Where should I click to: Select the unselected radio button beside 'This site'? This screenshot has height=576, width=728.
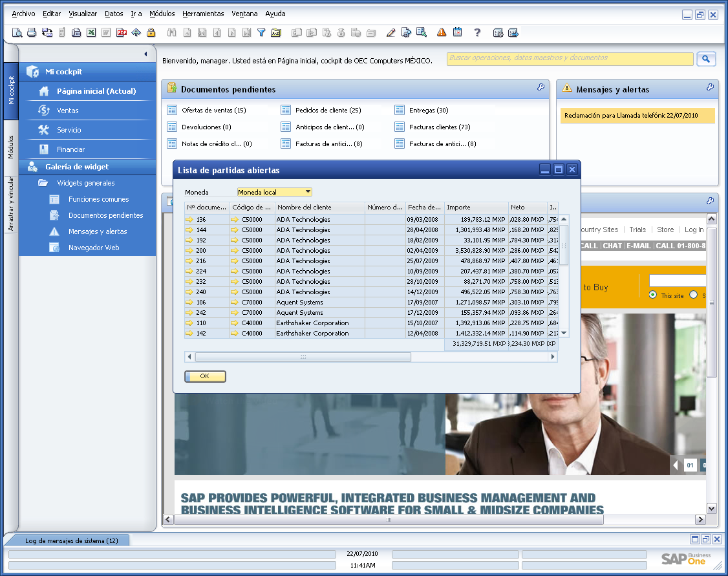(x=694, y=295)
